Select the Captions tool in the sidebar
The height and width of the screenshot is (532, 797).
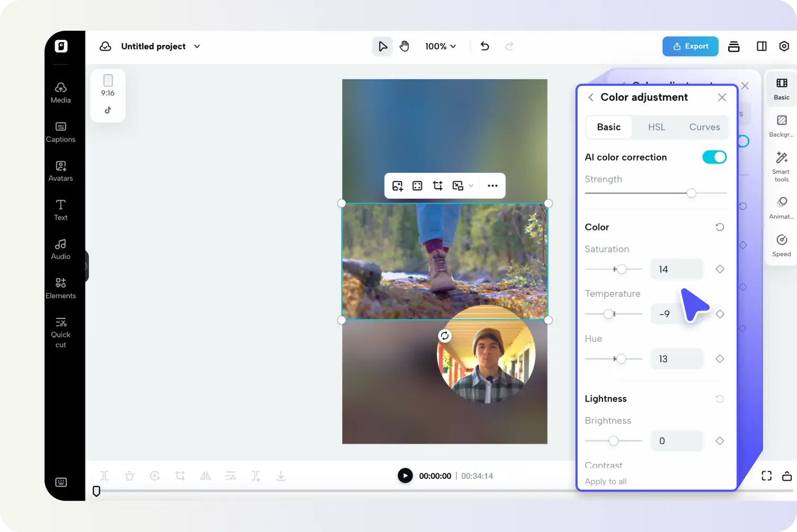tap(60, 132)
